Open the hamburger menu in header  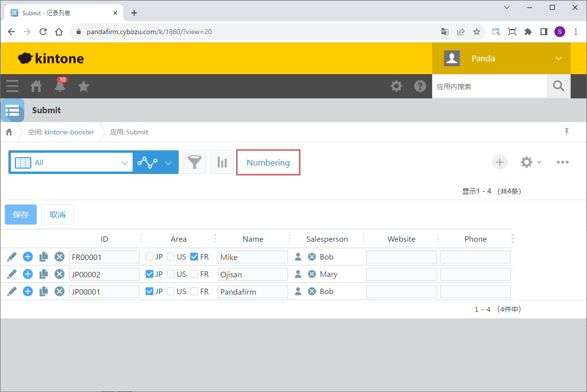[12, 87]
